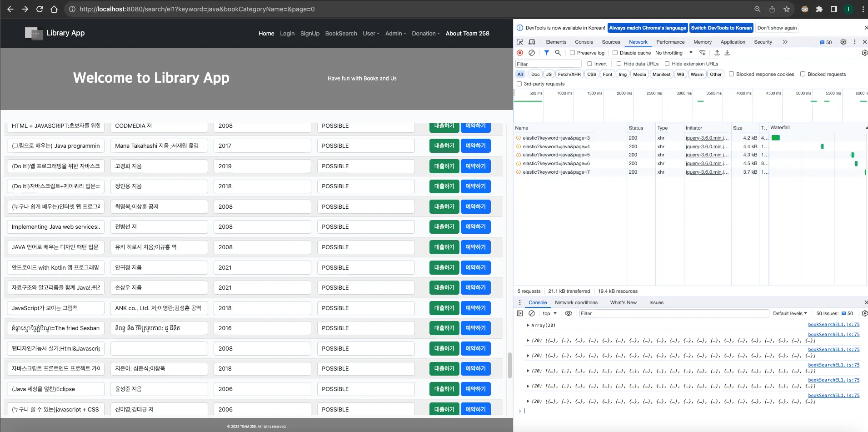Image resolution: width=868 pixels, height=432 pixels.
Task: Open network panel settings gear
Action: (864, 53)
